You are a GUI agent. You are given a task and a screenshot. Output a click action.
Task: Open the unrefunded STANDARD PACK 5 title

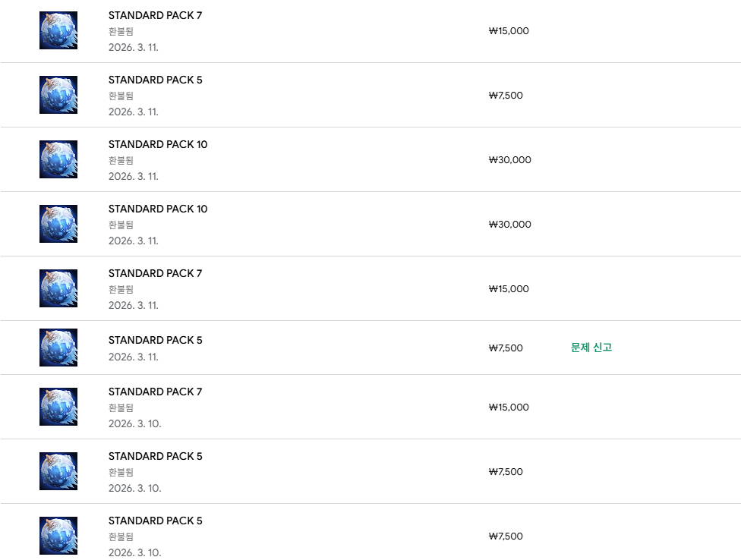(155, 340)
